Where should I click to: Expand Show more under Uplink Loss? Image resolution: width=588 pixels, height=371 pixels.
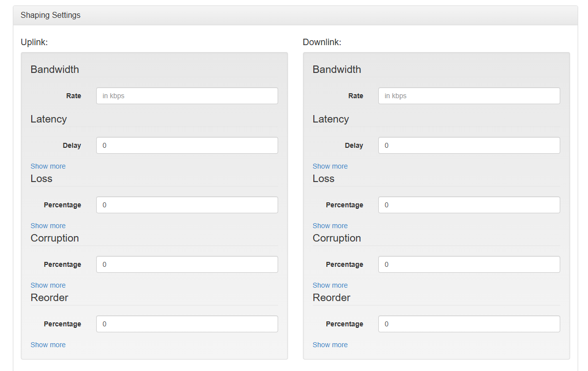coord(48,226)
